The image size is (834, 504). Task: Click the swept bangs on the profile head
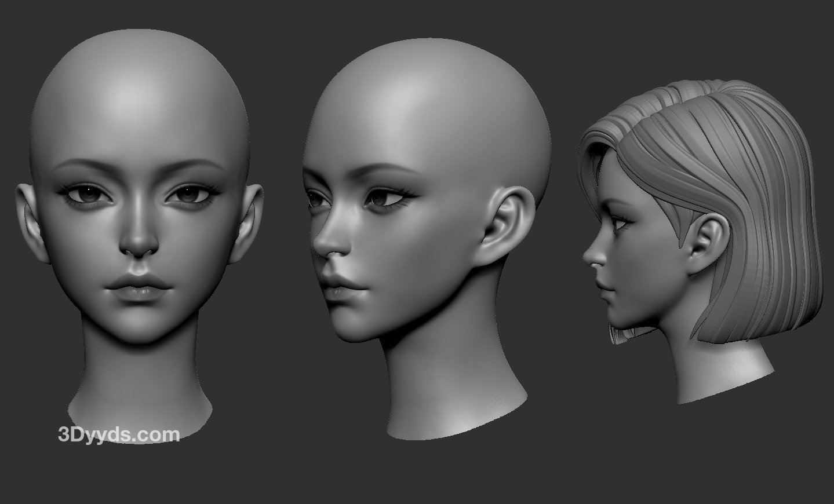609,145
